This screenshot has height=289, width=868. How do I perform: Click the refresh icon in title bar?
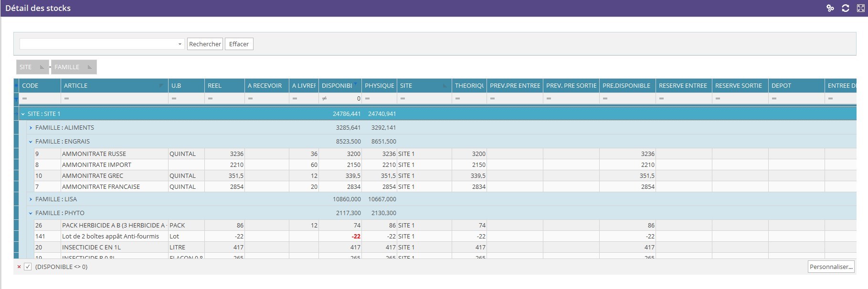[x=845, y=8]
